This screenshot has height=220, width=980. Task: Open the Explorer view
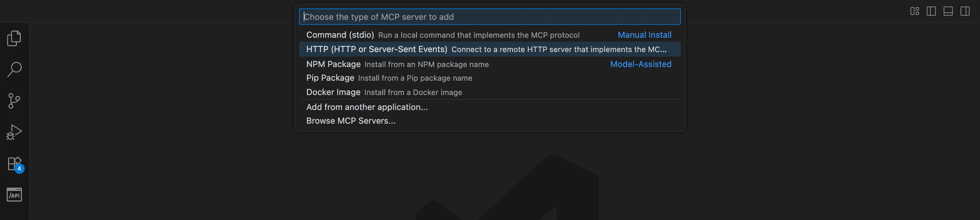click(15, 38)
